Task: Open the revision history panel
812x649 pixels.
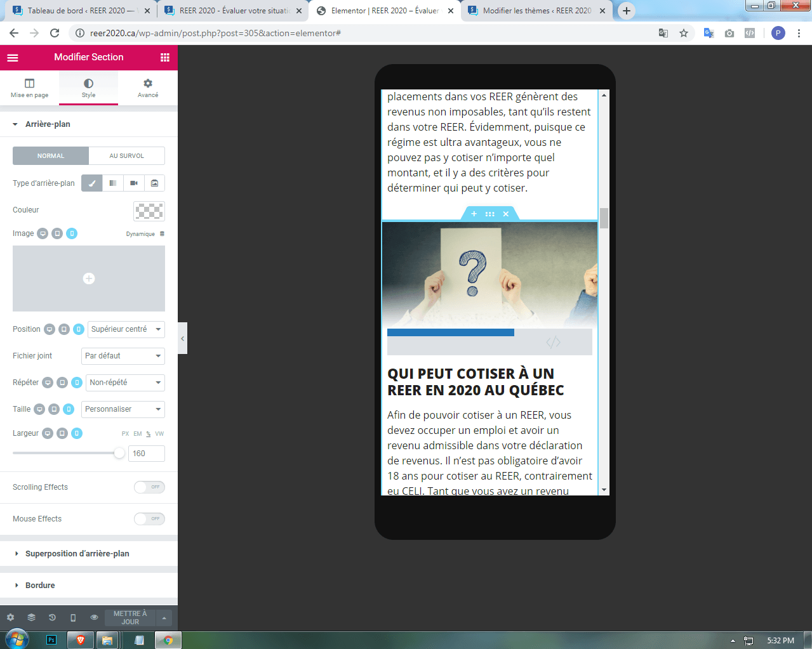Action: pos(52,617)
